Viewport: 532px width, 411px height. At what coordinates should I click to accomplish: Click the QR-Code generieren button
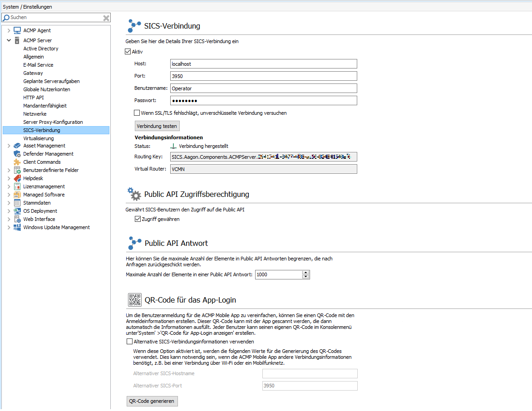(x=152, y=401)
